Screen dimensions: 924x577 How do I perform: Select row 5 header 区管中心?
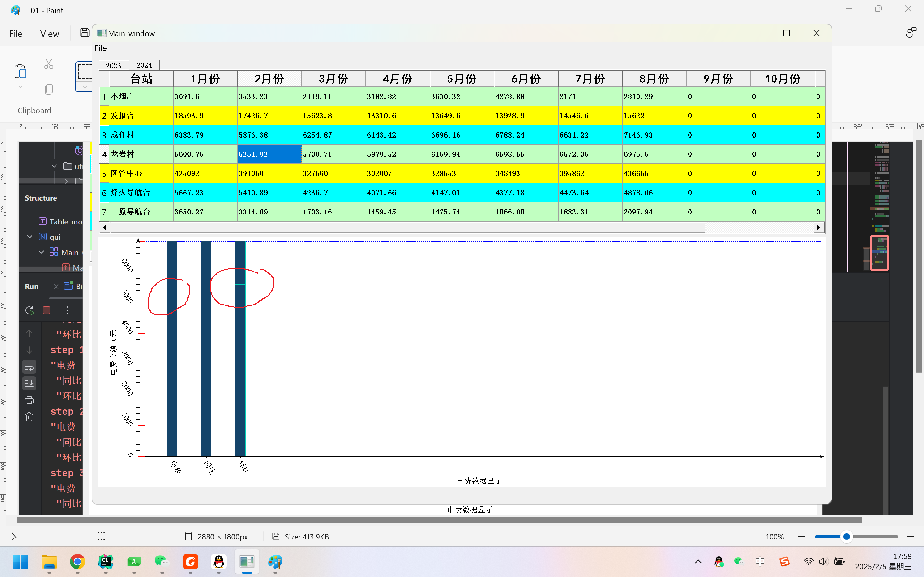[104, 174]
